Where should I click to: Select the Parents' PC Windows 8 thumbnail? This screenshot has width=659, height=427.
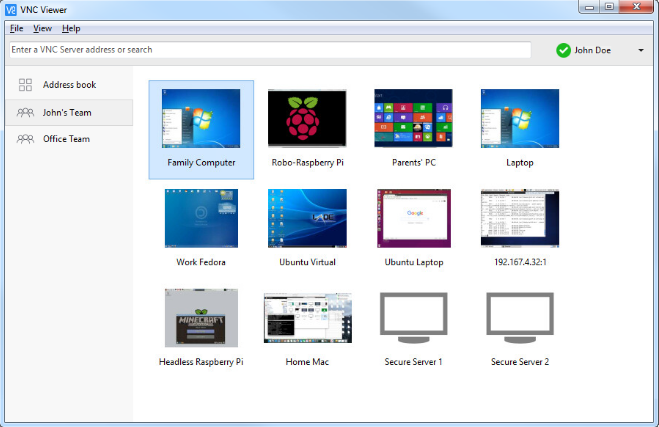pos(414,118)
